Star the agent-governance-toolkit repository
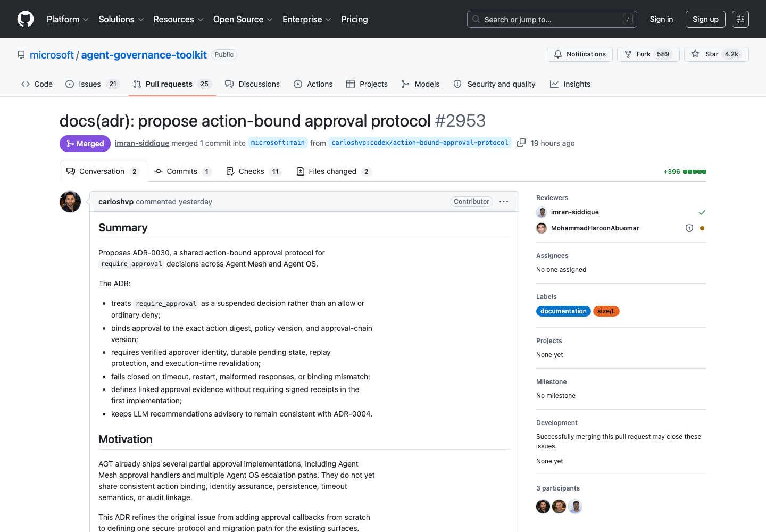This screenshot has width=766, height=532. coord(717,54)
